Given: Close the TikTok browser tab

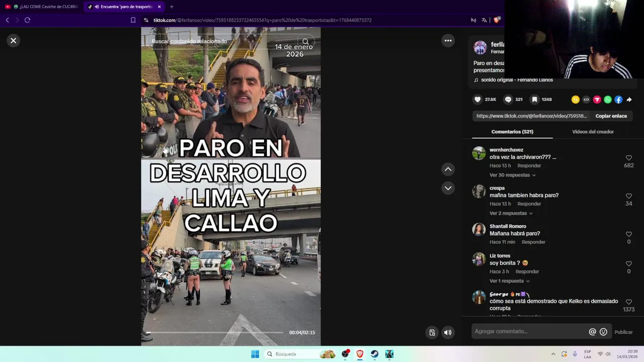Looking at the screenshot, I should (159, 7).
